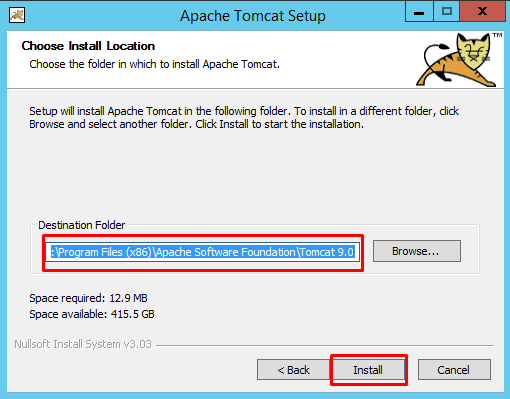Click the Apache Tomcat Setup title text
The image size is (510, 399).
pyautogui.click(x=253, y=16)
